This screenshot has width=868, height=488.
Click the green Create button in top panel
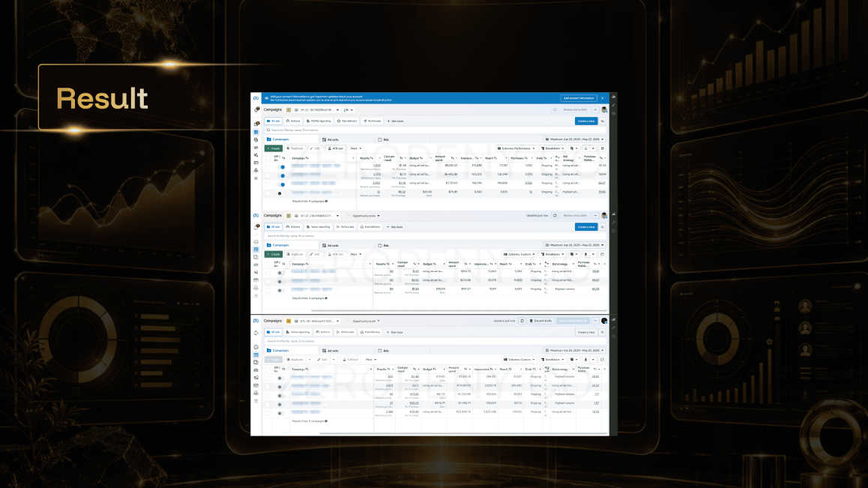point(274,148)
